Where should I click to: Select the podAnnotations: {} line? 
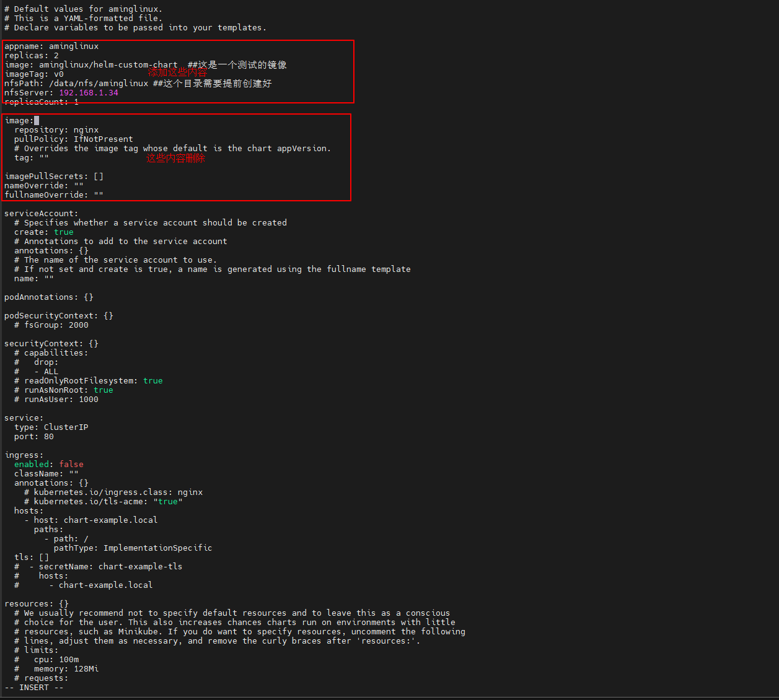48,297
